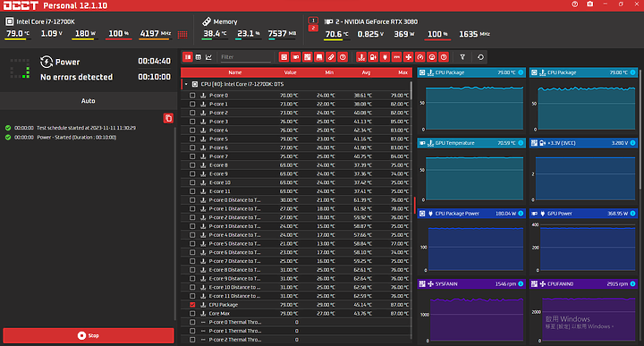Click the CPU hardware filter icon

click(x=284, y=57)
